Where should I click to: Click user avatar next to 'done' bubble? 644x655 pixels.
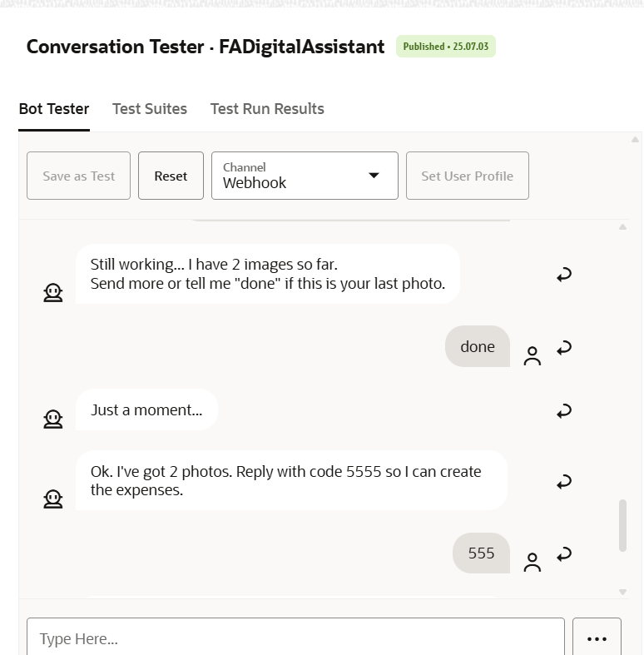click(532, 356)
